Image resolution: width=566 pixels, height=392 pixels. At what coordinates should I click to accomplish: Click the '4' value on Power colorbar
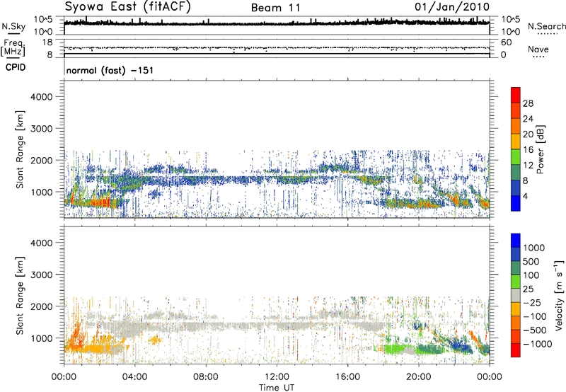[525, 196]
